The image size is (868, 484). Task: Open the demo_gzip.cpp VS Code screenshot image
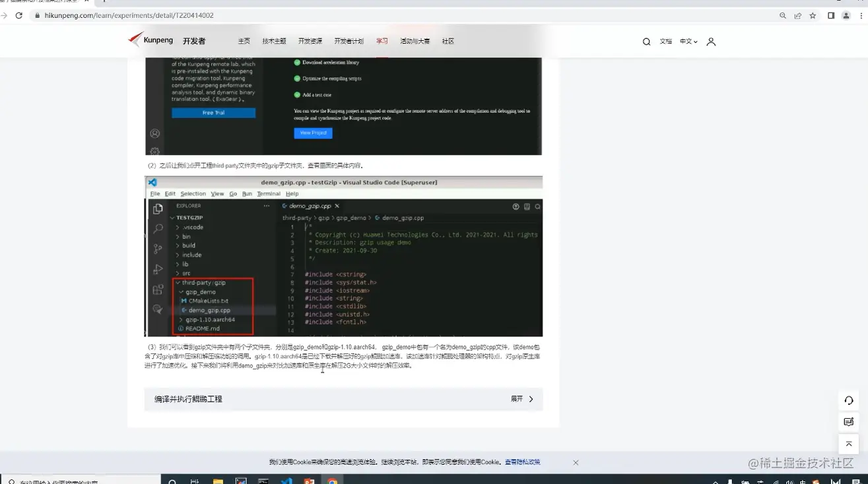343,256
